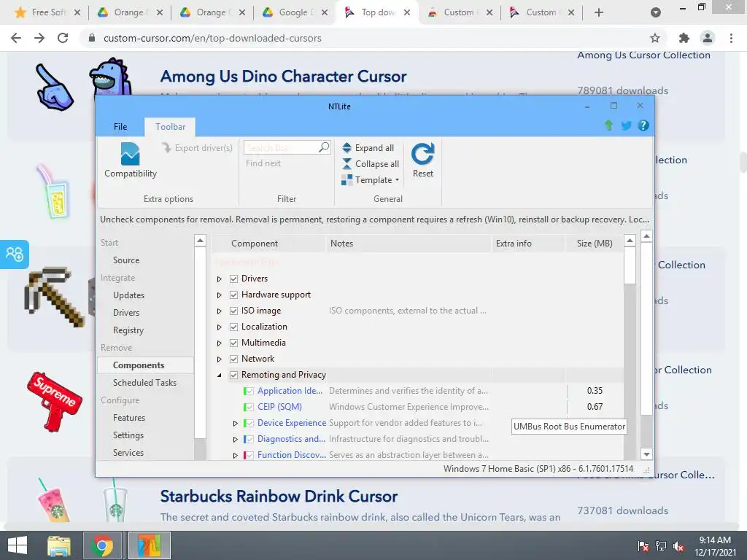The height and width of the screenshot is (560, 747).
Task: Click the muted volume tray icon
Action: click(x=678, y=546)
